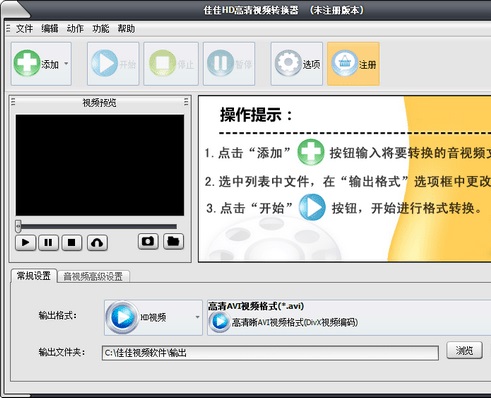Expand the 添加 button dropdown arrow
Screen dimensions: 491x398
click(x=66, y=63)
